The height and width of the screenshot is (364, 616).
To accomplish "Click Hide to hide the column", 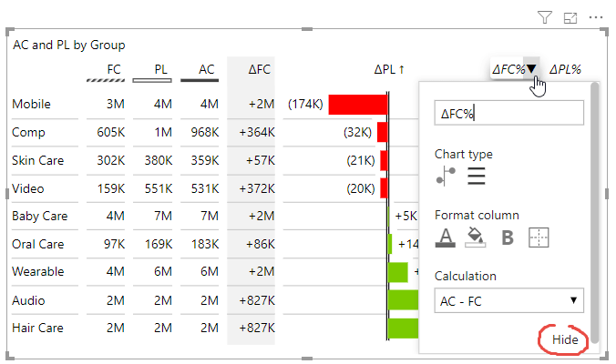I will (x=565, y=339).
